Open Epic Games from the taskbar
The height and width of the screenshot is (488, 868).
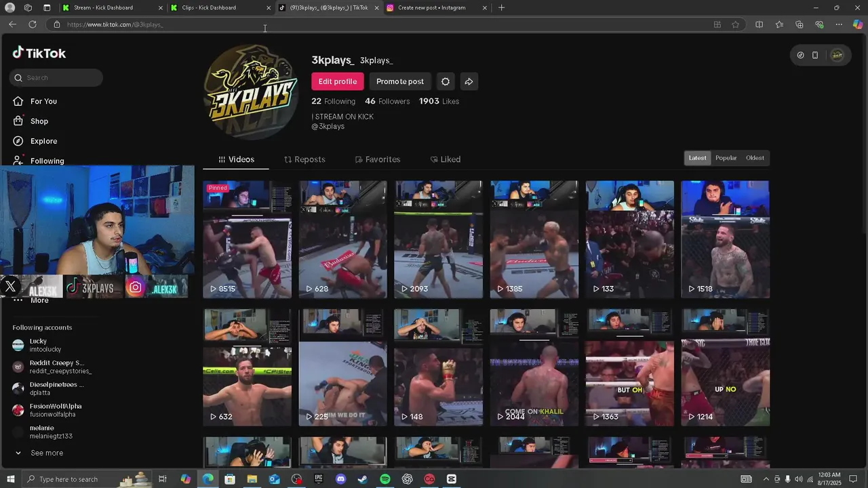pos(319,479)
